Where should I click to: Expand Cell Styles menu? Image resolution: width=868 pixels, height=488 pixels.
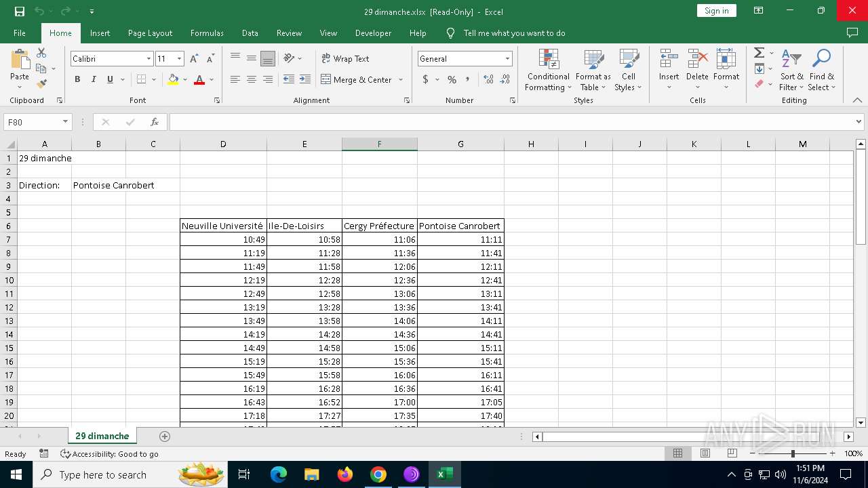point(628,70)
